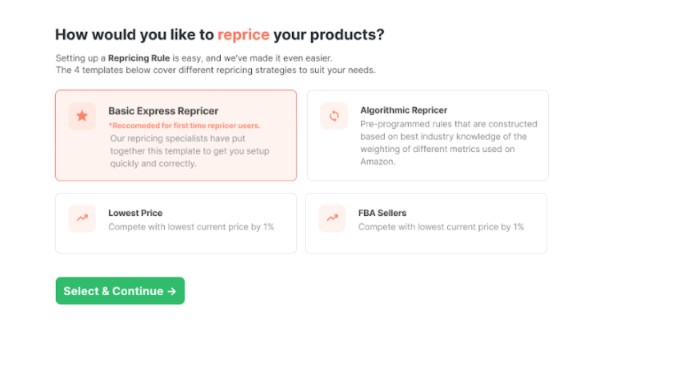Click the trending-up icon beside FBA Sellers
Image resolution: width=676 pixels, height=367 pixels.
(x=332, y=218)
